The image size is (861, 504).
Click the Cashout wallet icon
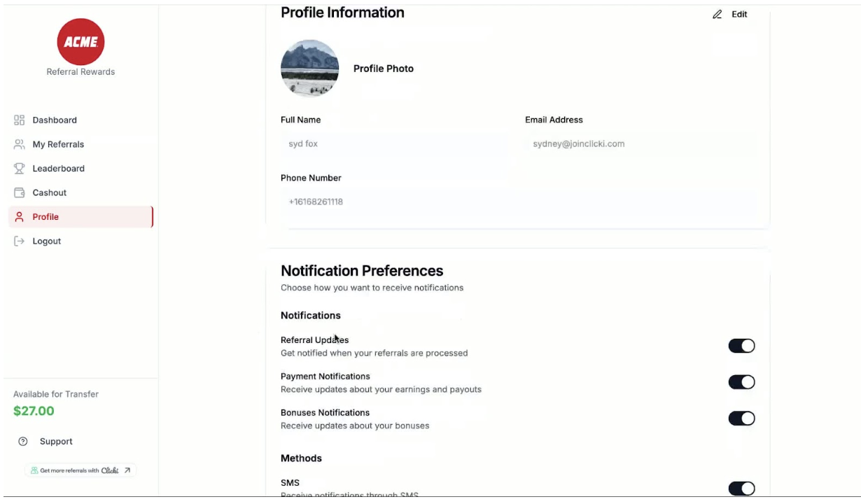20,192
